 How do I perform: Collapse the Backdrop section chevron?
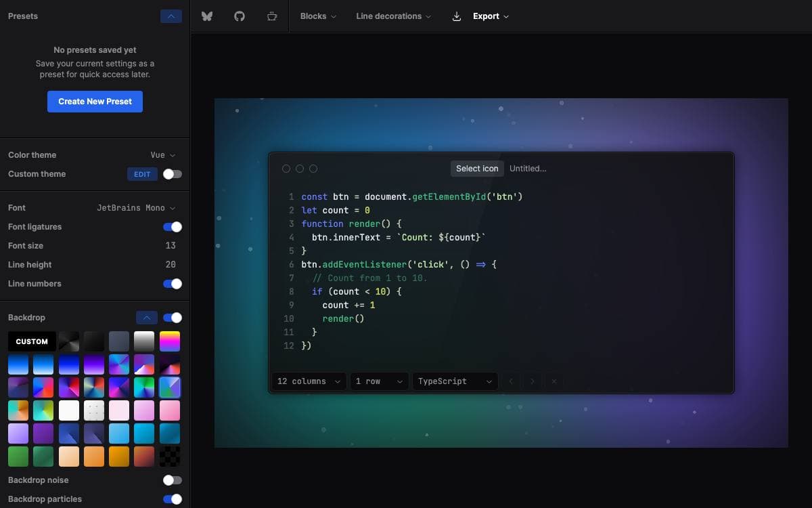147,318
